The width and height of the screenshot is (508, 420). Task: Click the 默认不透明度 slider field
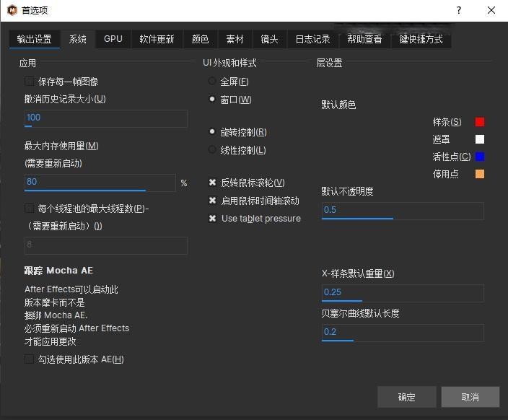[402, 210]
